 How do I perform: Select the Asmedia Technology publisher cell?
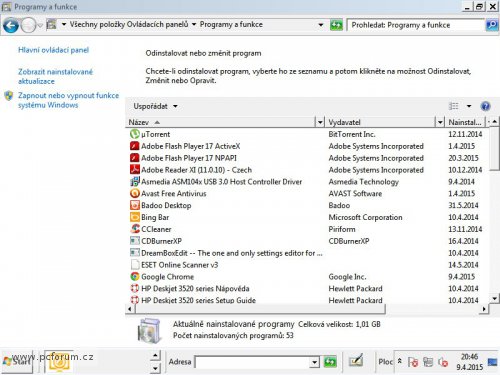point(364,182)
